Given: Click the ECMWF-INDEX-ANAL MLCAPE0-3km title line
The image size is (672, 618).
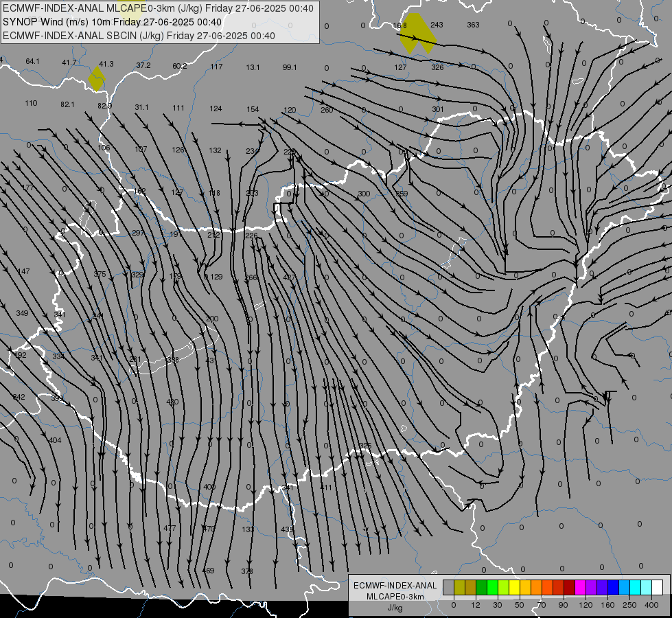Looking at the screenshot, I should pyautogui.click(x=158, y=8).
